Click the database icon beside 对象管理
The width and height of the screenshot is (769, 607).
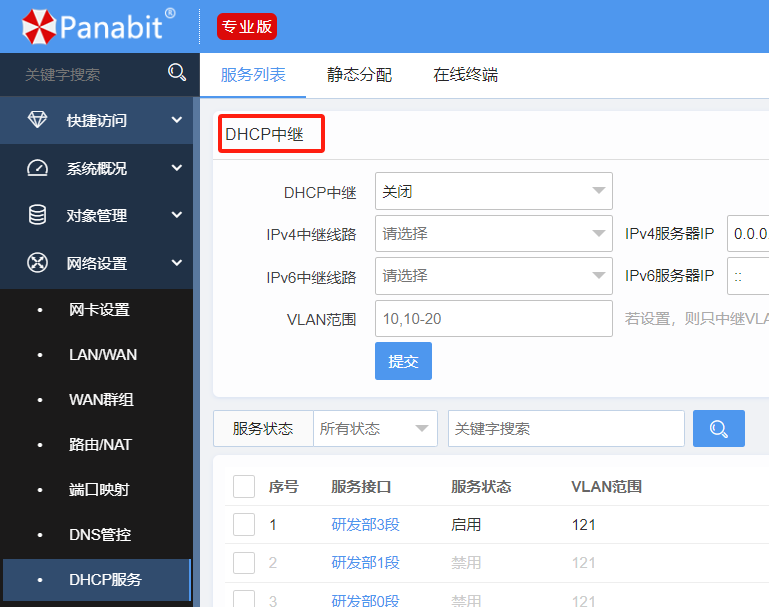tap(37, 215)
